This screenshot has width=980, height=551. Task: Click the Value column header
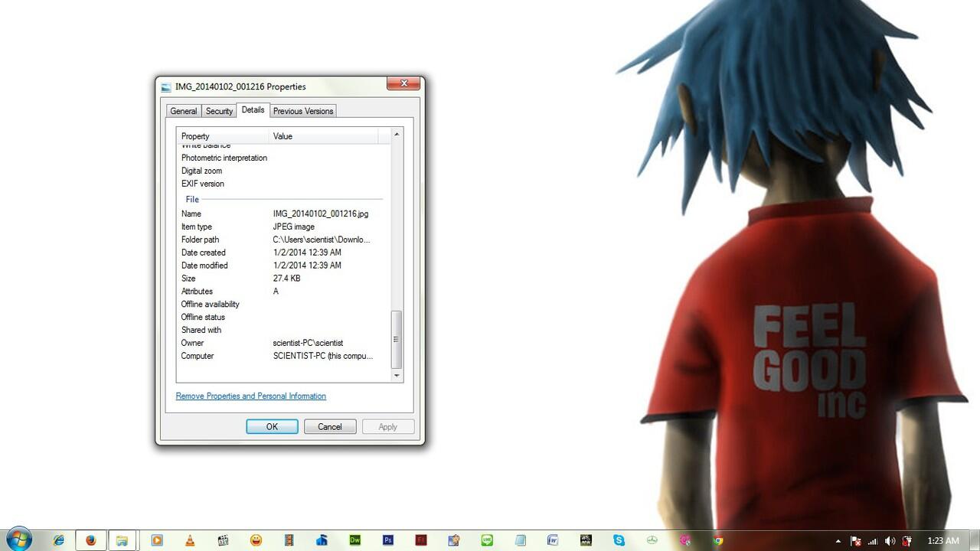tap(324, 136)
